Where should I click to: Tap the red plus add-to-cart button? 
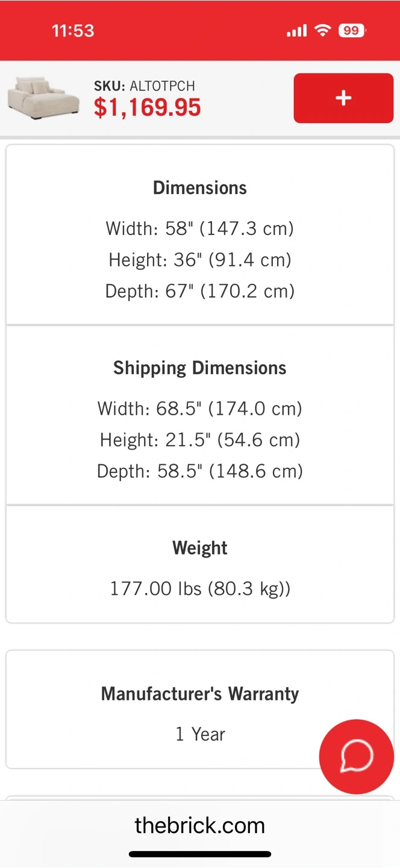click(343, 98)
